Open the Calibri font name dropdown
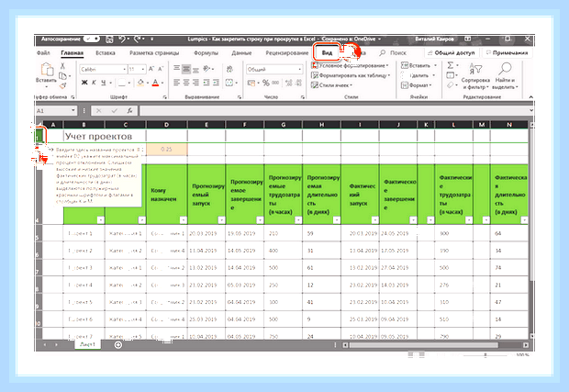The image size is (569, 392). coord(103,69)
